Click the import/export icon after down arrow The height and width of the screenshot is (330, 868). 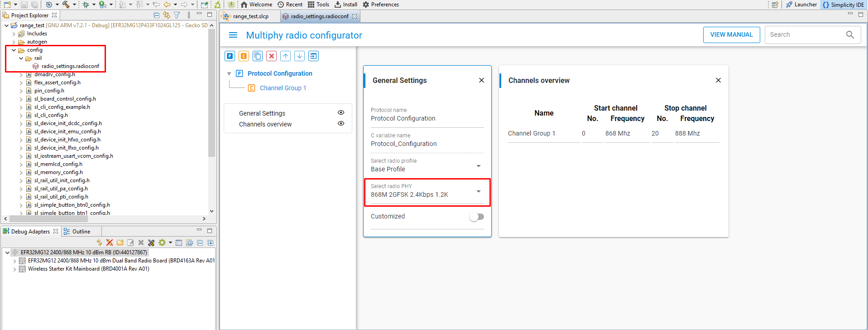pyautogui.click(x=313, y=56)
